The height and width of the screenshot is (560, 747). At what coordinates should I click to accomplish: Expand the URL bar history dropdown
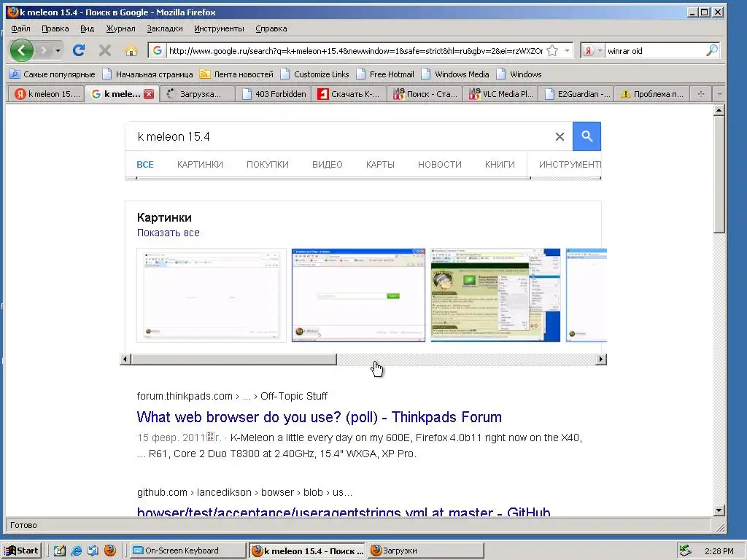point(567,50)
